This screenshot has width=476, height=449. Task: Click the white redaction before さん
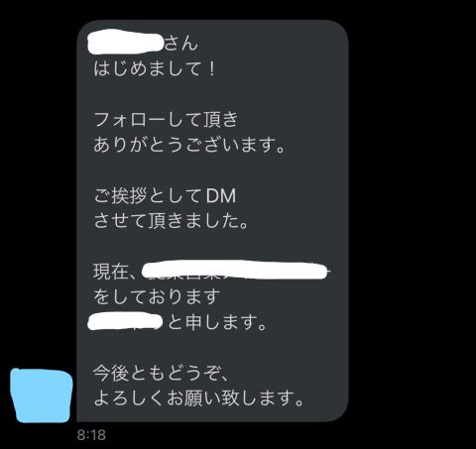[126, 42]
